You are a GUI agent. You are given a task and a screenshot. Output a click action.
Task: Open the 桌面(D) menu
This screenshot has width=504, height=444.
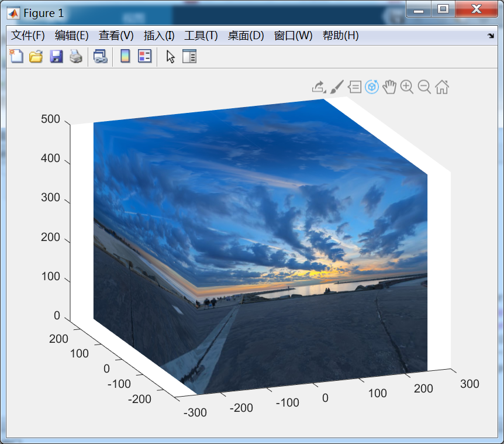(246, 35)
